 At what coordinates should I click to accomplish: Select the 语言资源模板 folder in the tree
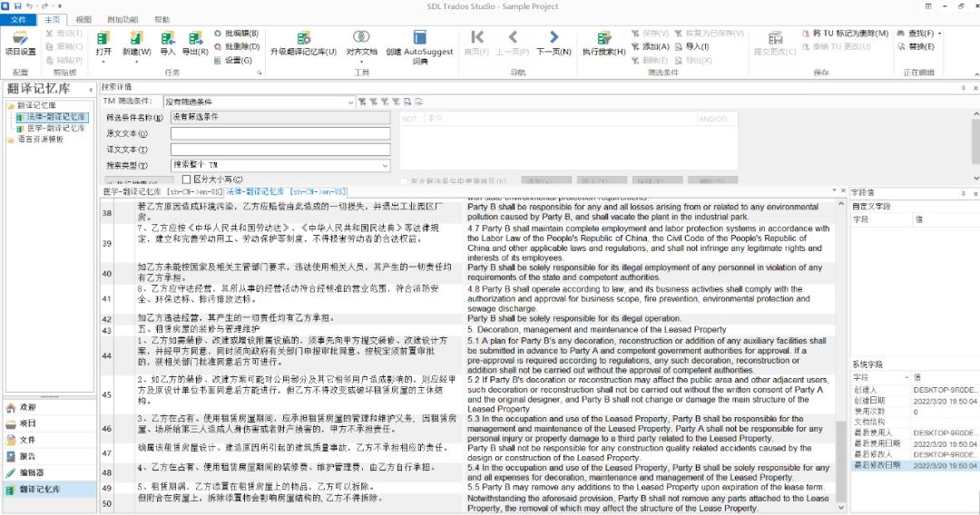point(41,140)
